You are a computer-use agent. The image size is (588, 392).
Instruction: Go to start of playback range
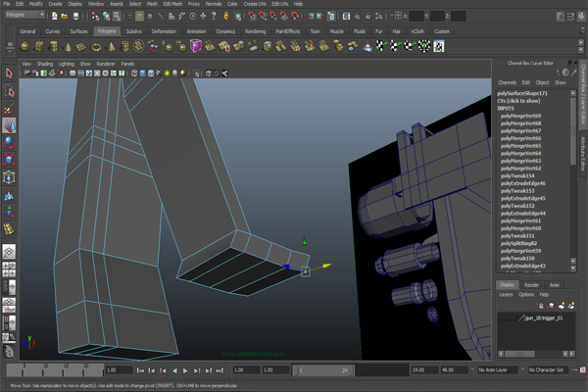[x=140, y=370]
